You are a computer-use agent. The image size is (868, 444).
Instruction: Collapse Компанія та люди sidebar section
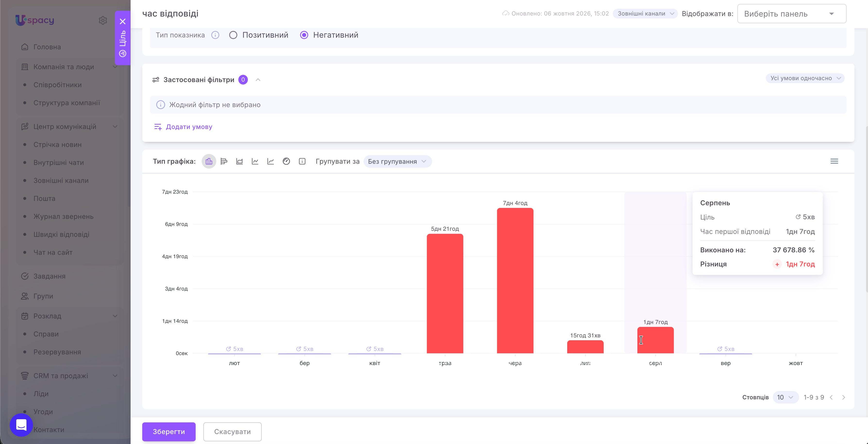[x=115, y=67]
